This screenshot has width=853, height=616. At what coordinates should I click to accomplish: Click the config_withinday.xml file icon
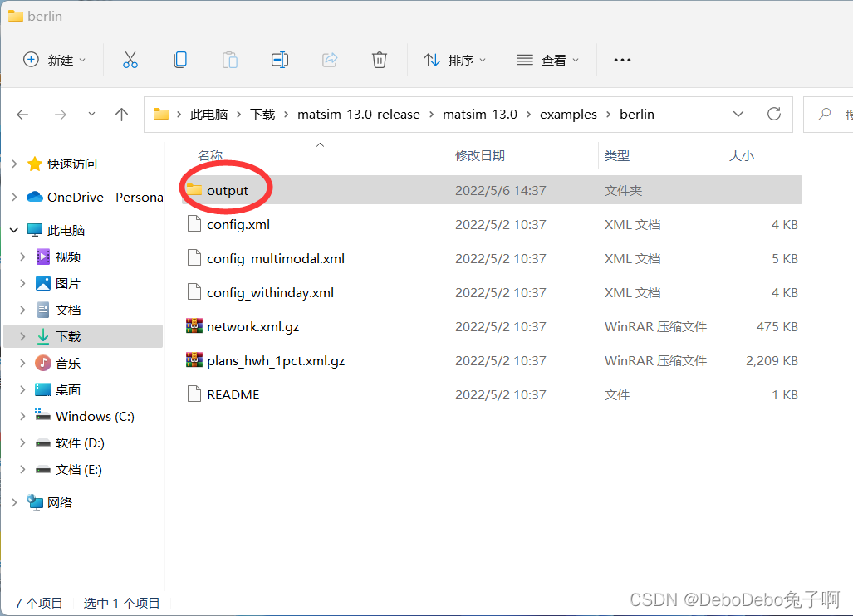(194, 292)
